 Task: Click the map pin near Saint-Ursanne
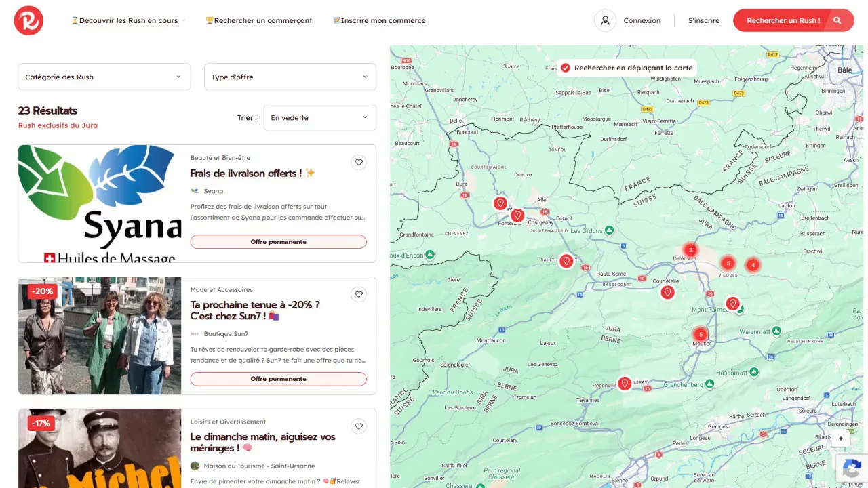tap(566, 260)
